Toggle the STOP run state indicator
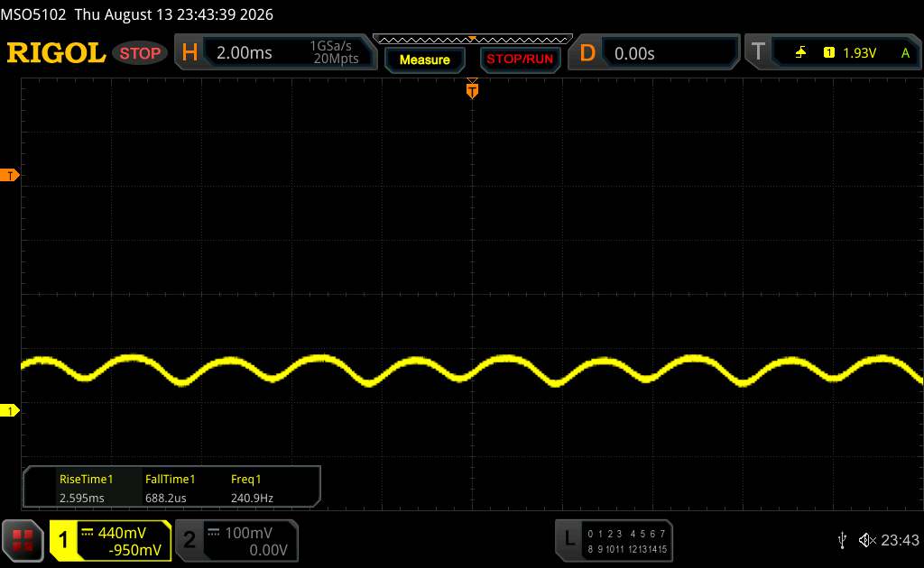Image resolution: width=924 pixels, height=568 pixels. pyautogui.click(x=140, y=53)
